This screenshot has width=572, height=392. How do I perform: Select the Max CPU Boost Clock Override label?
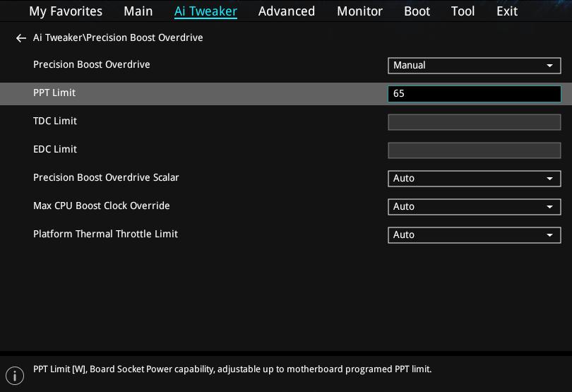102,206
